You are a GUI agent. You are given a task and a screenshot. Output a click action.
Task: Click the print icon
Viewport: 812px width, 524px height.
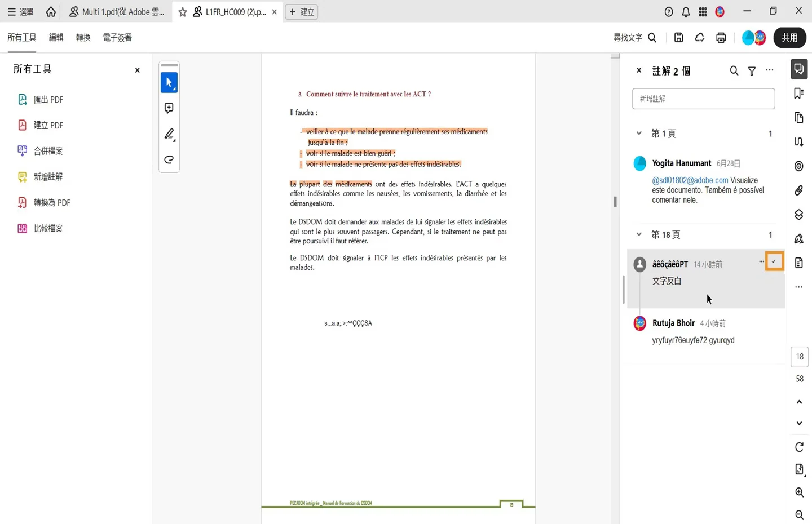721,38
